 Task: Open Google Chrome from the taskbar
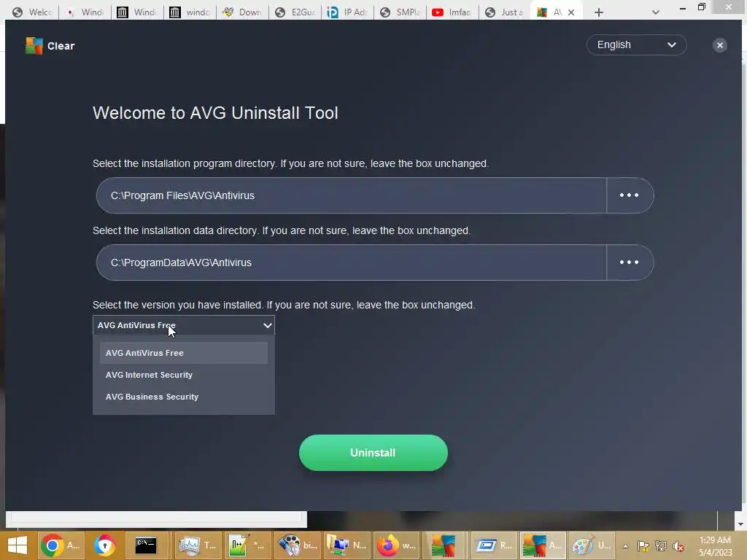click(x=60, y=545)
